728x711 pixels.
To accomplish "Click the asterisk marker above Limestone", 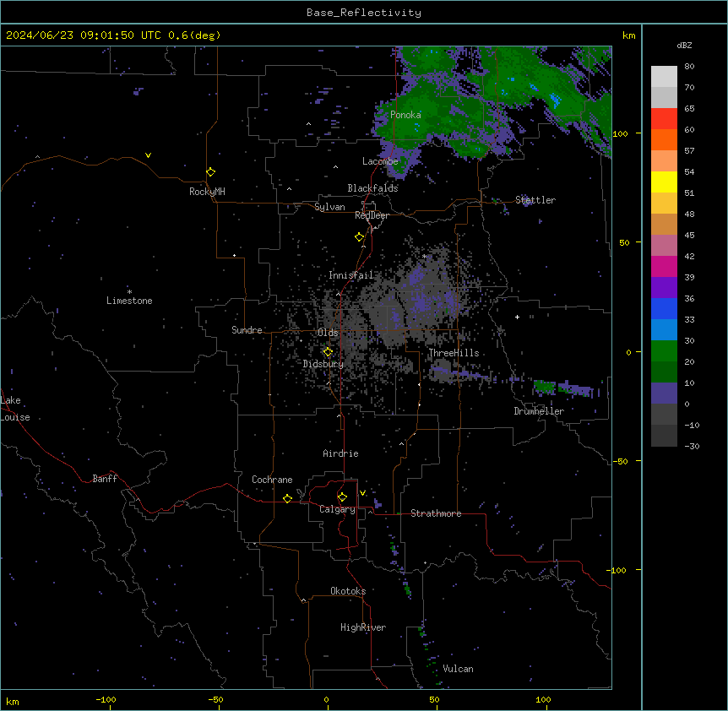I will tap(129, 292).
